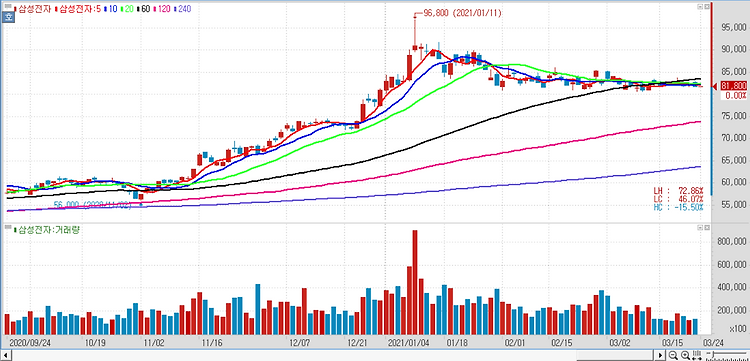The height and width of the screenshot is (361, 750).
Task: Click the 800,000 volume axis label
Action: click(731, 242)
